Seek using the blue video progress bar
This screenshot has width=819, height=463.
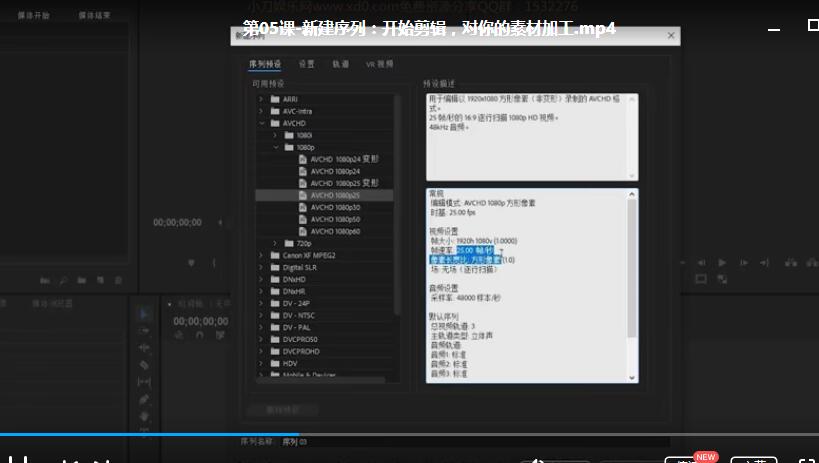click(x=150, y=434)
